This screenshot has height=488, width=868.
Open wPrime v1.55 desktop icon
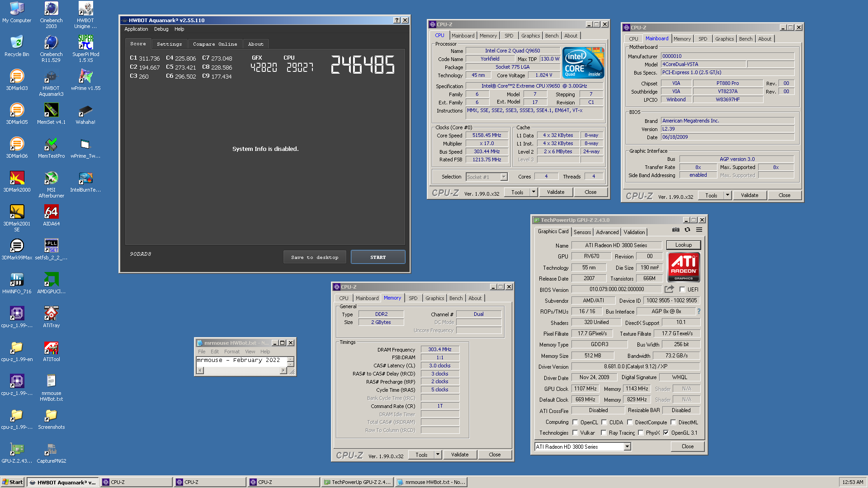[85, 80]
